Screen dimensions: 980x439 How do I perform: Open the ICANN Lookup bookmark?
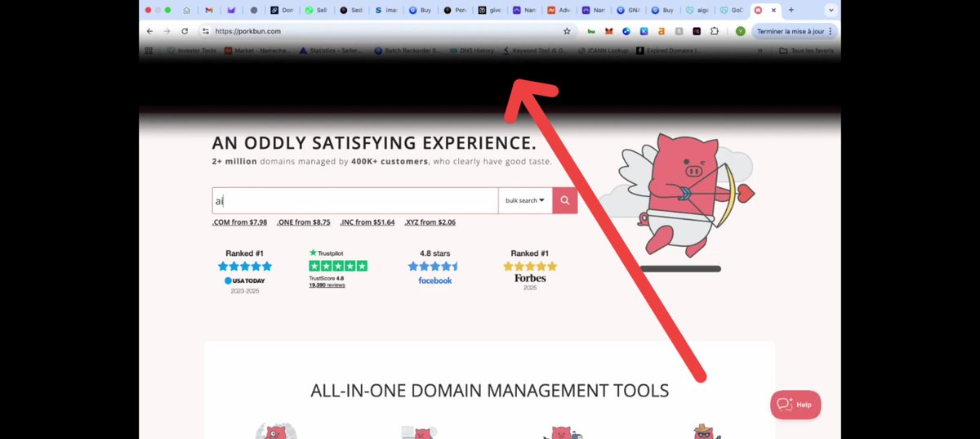pos(605,51)
